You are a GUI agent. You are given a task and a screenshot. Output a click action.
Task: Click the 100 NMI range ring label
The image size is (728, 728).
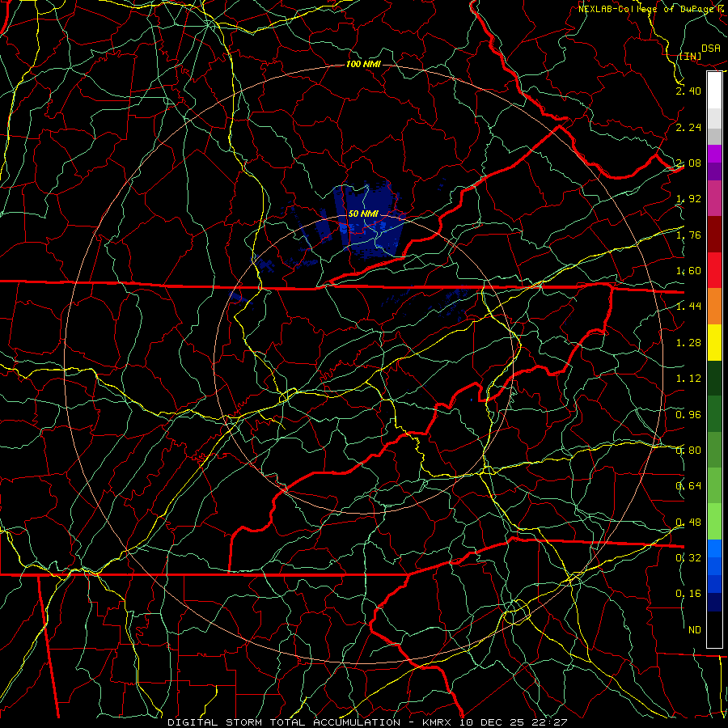click(363, 64)
